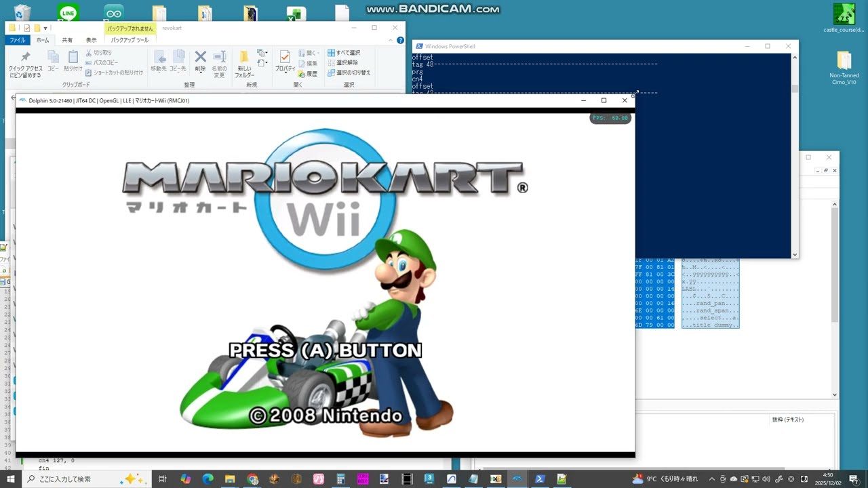Open the PowerShell taskbar icon

coord(540,479)
